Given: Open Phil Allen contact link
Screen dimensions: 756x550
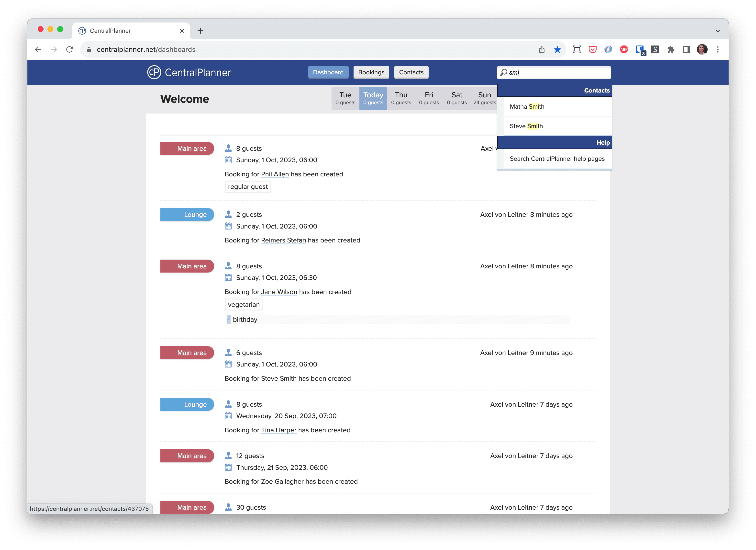Looking at the screenshot, I should click(x=275, y=174).
